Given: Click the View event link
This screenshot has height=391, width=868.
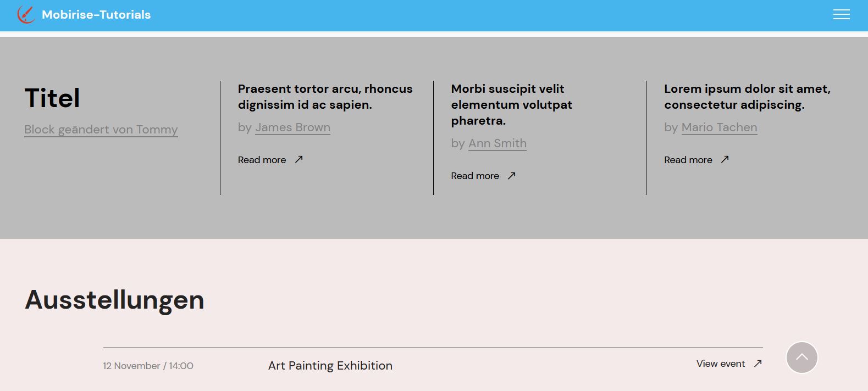Looking at the screenshot, I should pos(720,364).
